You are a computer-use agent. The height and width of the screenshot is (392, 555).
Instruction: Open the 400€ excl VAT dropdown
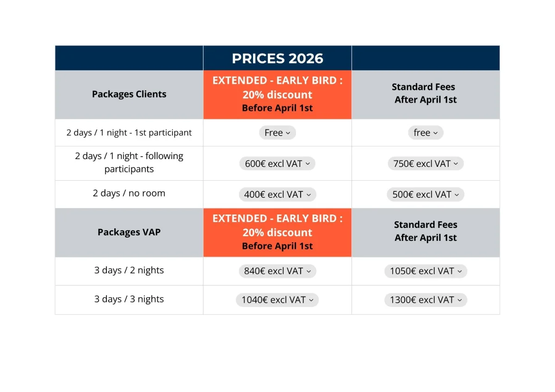coord(277,195)
